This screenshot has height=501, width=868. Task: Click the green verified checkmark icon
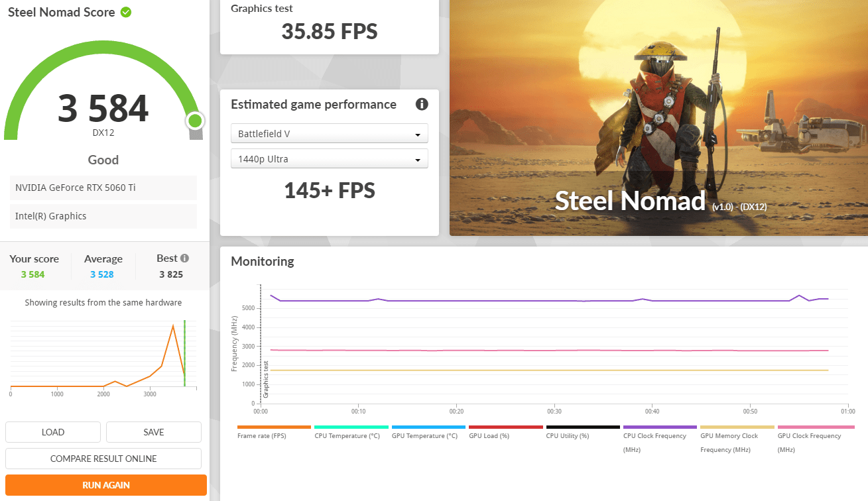click(125, 13)
